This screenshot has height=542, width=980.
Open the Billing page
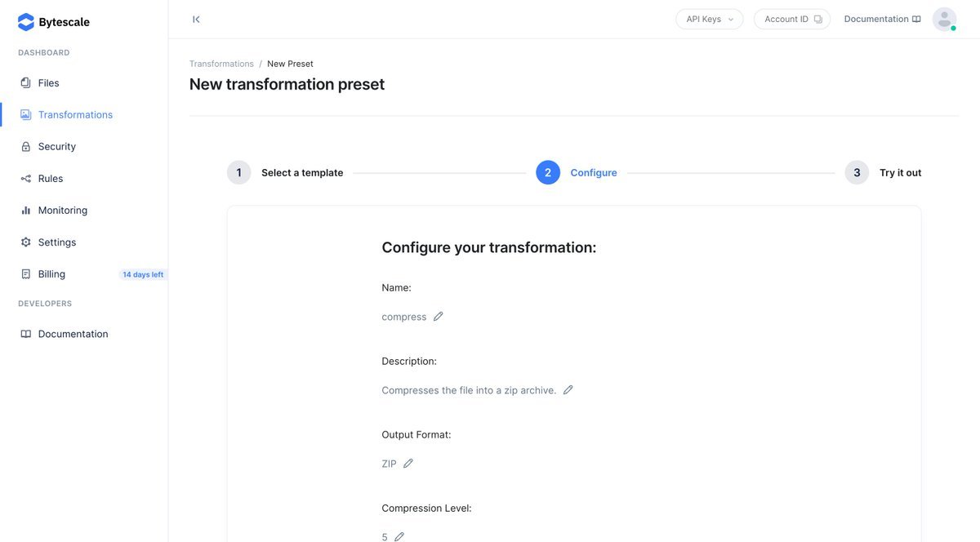pos(51,274)
